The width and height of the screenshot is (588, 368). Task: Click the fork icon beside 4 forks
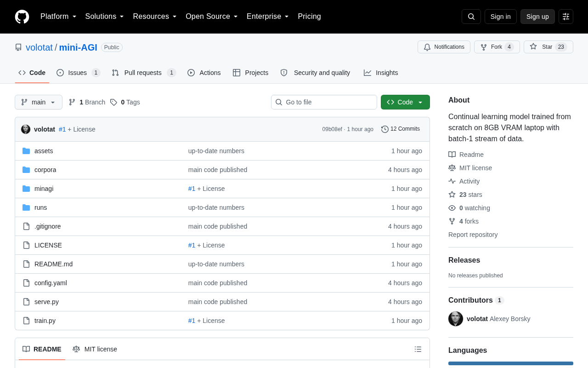[452, 221]
